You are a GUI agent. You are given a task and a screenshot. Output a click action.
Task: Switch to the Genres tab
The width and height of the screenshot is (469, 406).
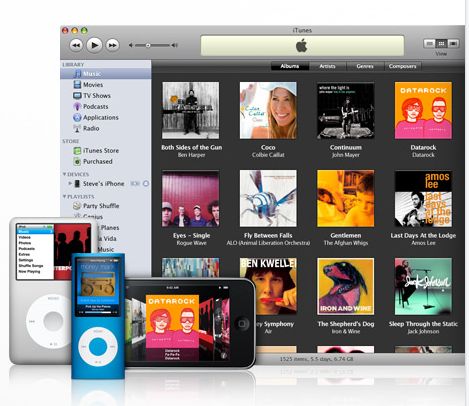click(365, 66)
